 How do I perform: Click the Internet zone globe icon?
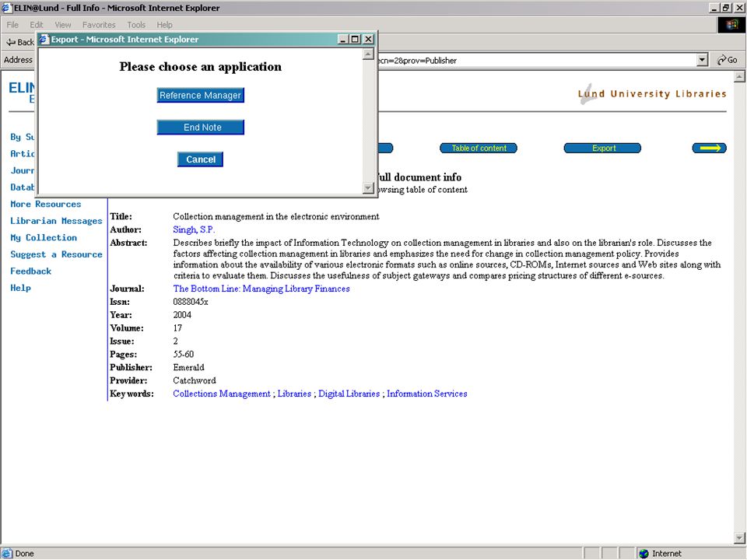644,553
